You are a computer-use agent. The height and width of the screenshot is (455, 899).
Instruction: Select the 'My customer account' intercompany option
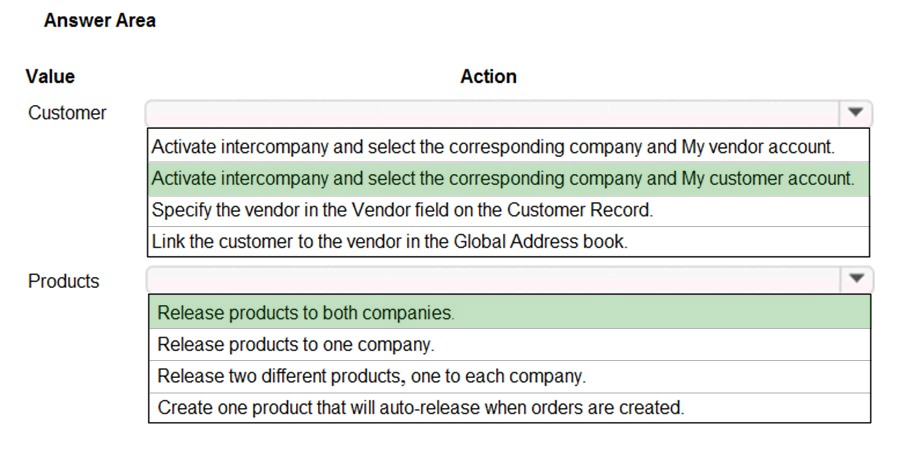[509, 179]
